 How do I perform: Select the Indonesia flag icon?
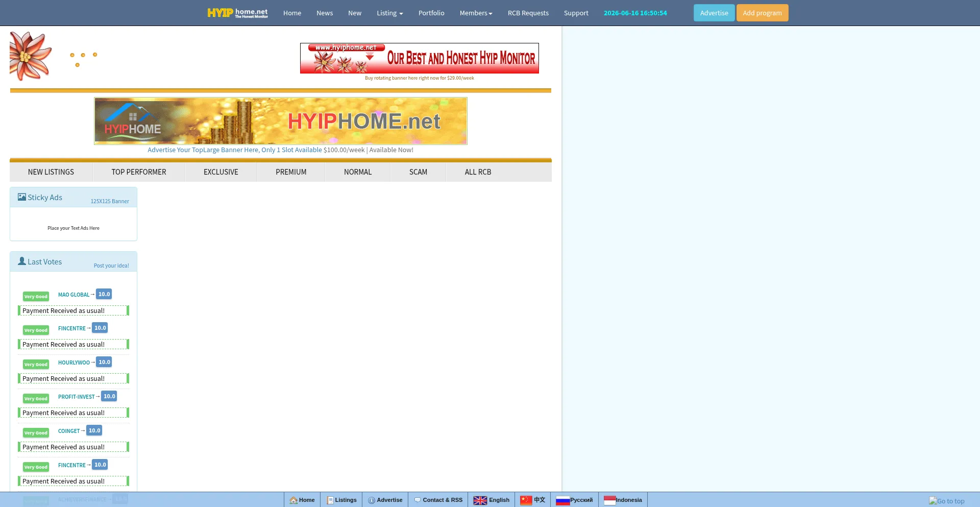coord(610,500)
